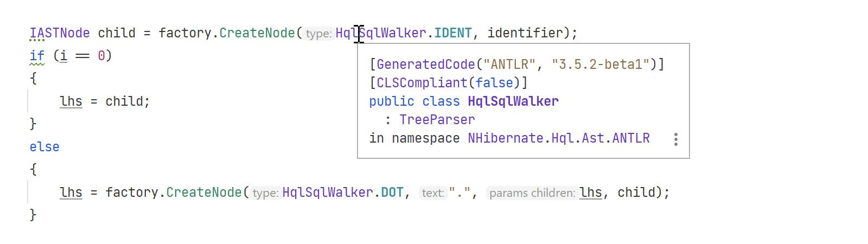The width and height of the screenshot is (868, 244).
Task: Click HqlSqlWalker in the CreateNode DOT line
Action: (328, 192)
